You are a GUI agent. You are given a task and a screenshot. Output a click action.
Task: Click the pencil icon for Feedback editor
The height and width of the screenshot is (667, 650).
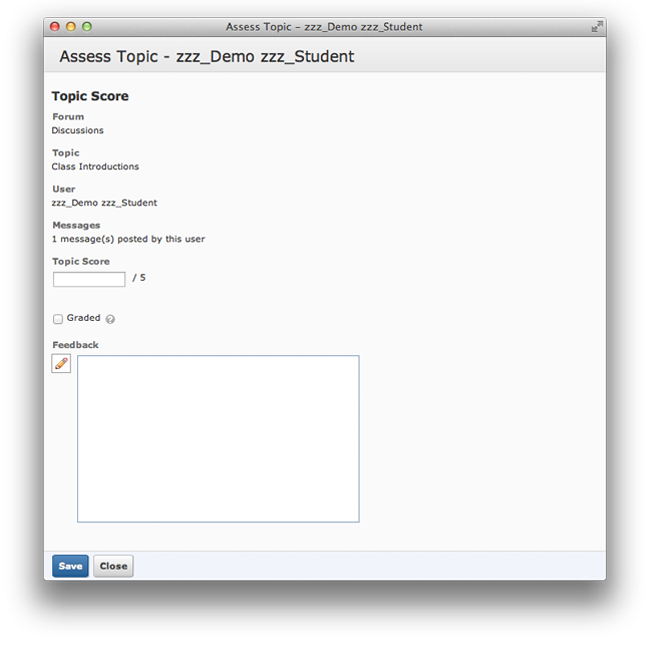coord(62,364)
